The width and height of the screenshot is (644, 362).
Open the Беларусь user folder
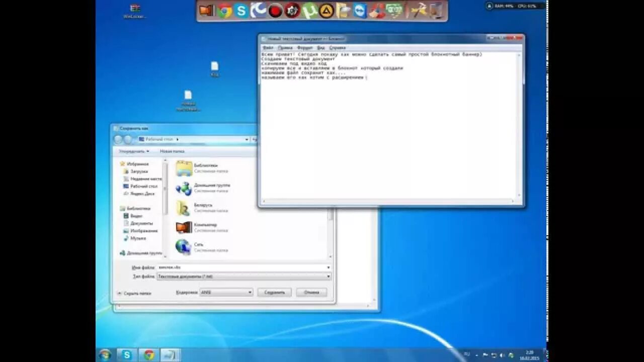[x=203, y=208]
